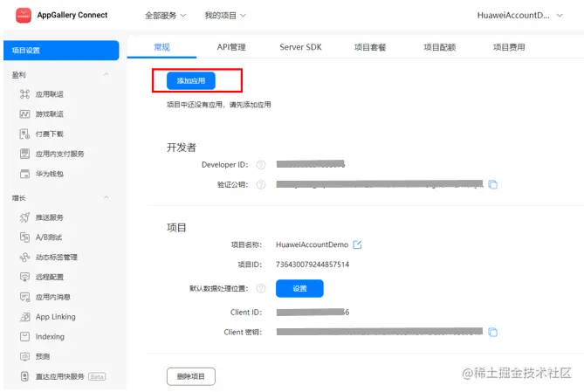Open 华为钱包 sidebar icon
Viewport: 584px width, 392px height.
pos(24,174)
